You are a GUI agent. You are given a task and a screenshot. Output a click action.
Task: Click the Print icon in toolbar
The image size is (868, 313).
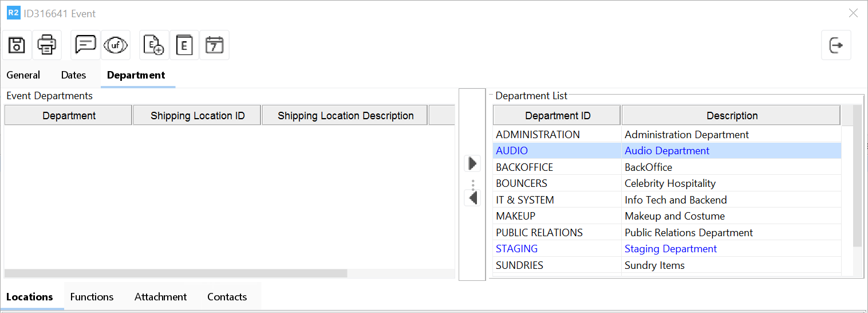coord(46,45)
